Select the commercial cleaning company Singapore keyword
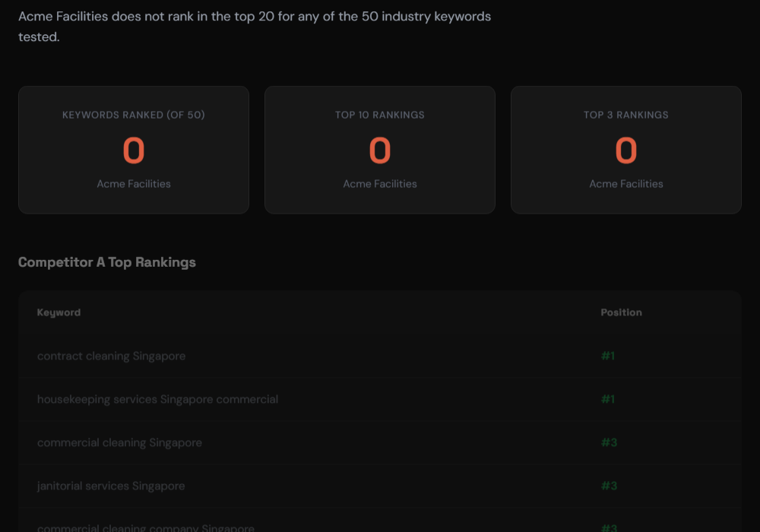This screenshot has width=760, height=532. tap(146, 527)
